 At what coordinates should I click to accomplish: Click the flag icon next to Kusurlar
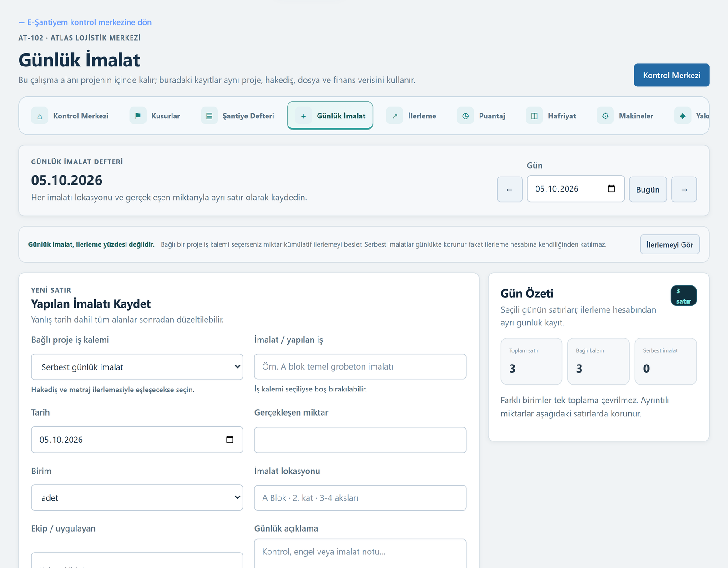click(x=138, y=116)
